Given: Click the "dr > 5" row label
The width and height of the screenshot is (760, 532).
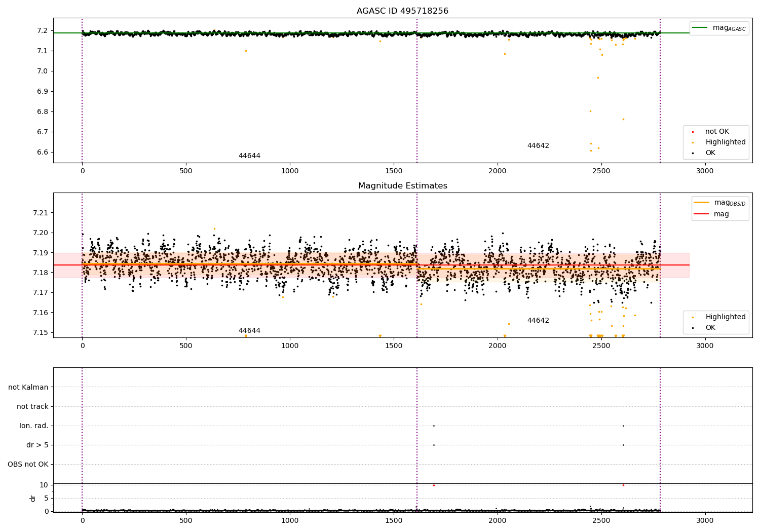Looking at the screenshot, I should point(37,445).
